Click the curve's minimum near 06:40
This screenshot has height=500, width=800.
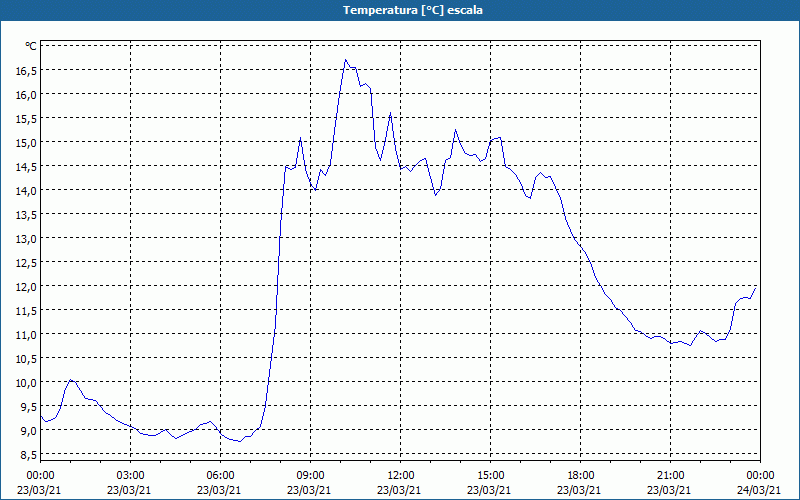pos(240,441)
